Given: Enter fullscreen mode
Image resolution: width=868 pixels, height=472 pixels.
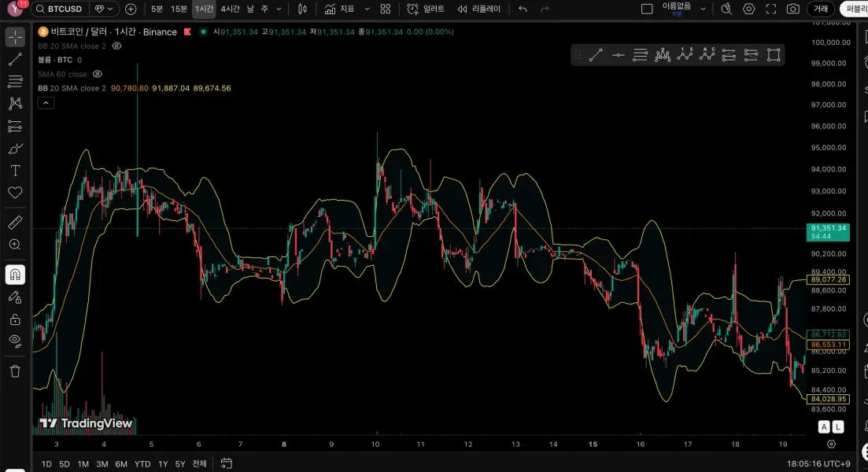Looking at the screenshot, I should click(x=770, y=9).
